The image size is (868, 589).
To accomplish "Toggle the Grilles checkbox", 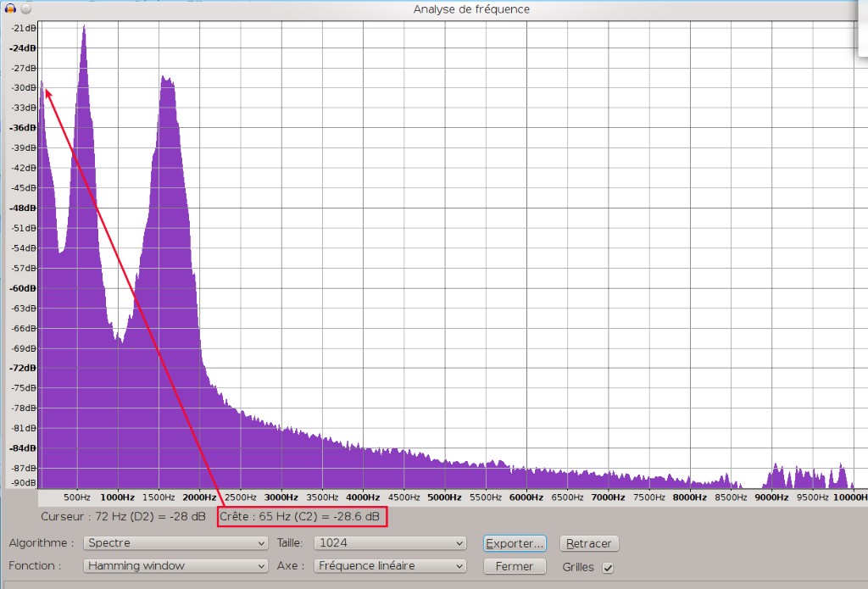I will tap(608, 568).
